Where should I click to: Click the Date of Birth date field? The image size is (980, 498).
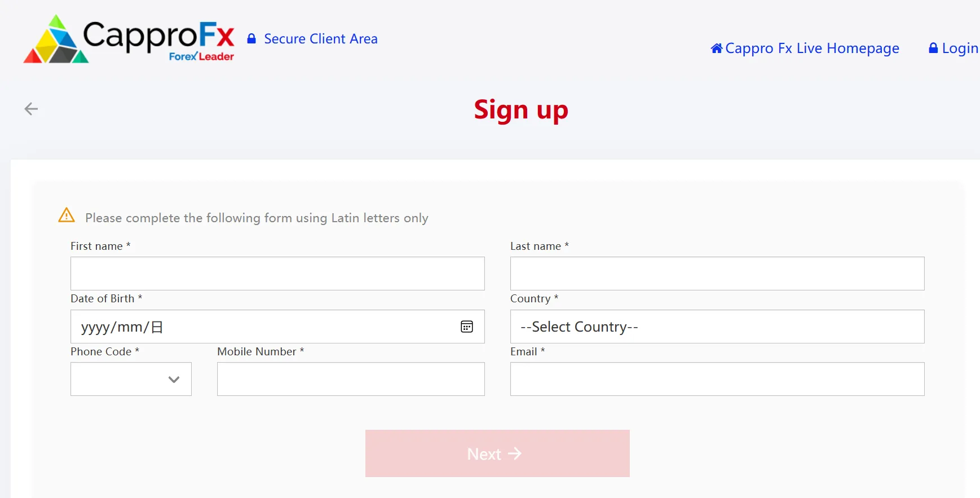(x=277, y=327)
